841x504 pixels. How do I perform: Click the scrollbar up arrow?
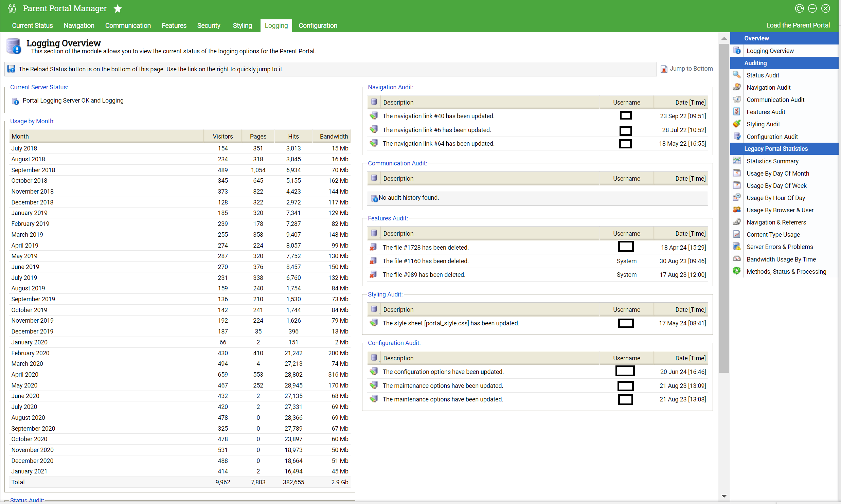click(724, 38)
